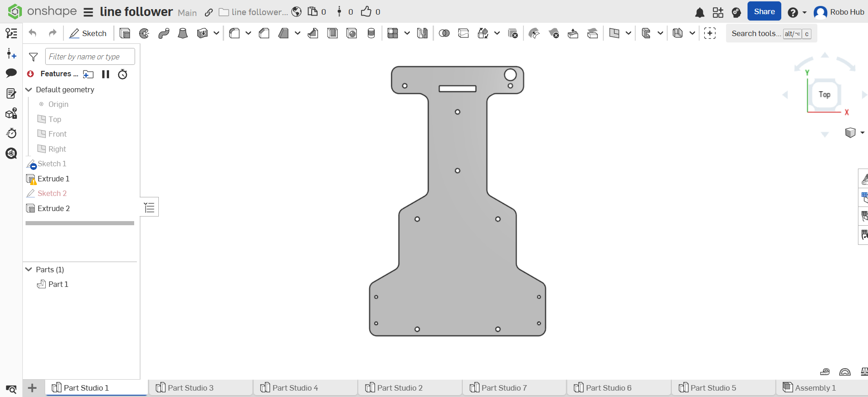
Task: Select the Revolve tool
Action: point(144,33)
